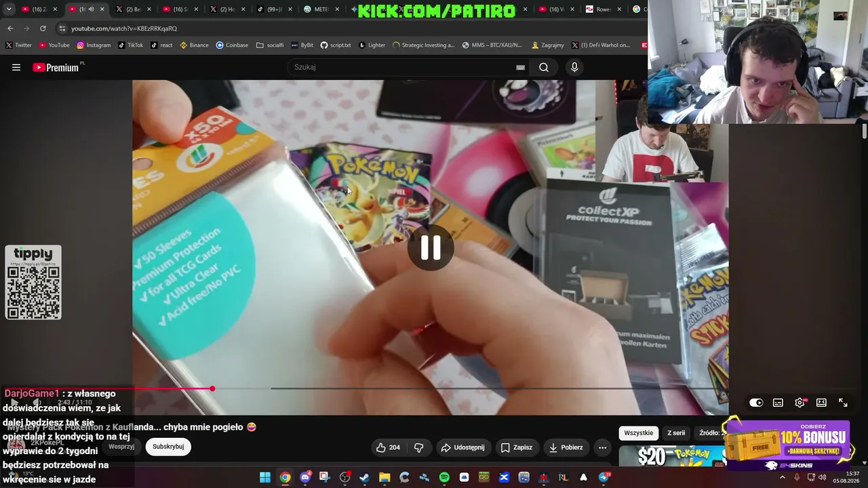Go to YouTube Premium home logo
The image size is (868, 488).
56,67
